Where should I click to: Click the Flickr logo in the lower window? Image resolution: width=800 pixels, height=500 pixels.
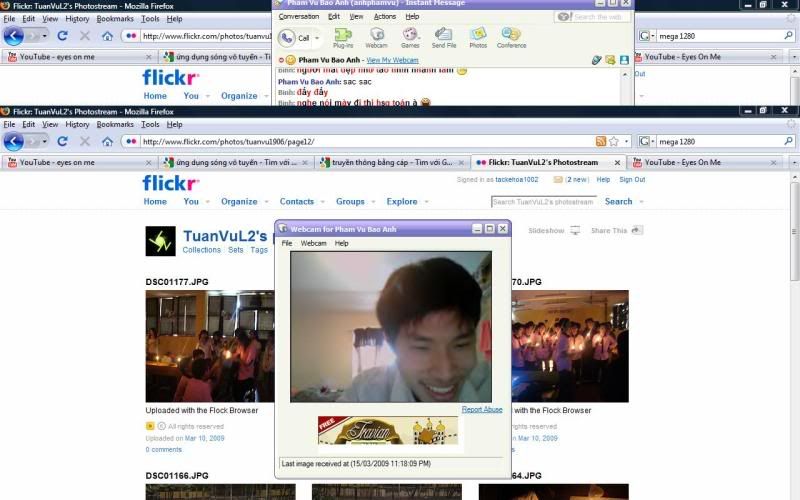tap(170, 182)
